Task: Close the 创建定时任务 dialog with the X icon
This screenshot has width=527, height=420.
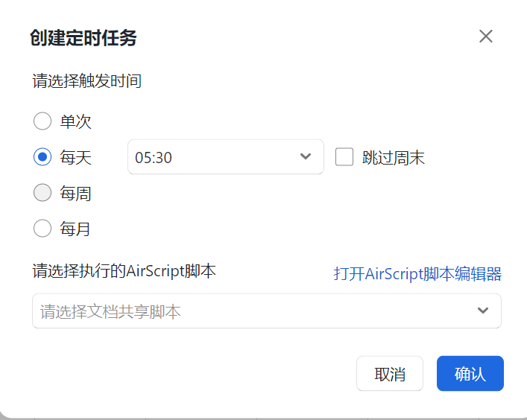Action: coord(486,36)
